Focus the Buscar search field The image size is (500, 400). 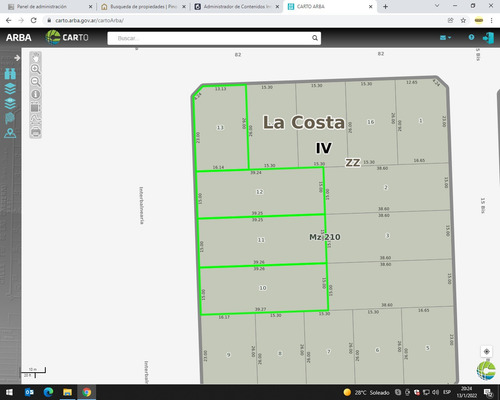pos(214,38)
